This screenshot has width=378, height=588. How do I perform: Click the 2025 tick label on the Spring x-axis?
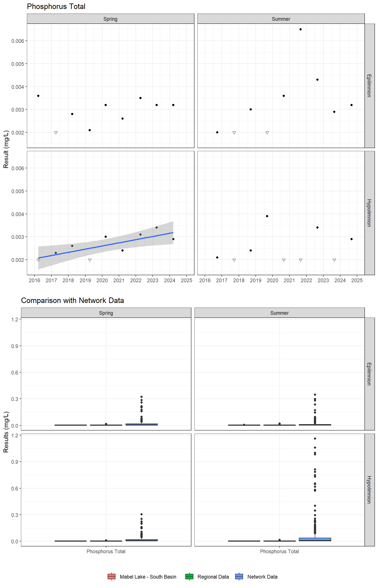click(187, 280)
